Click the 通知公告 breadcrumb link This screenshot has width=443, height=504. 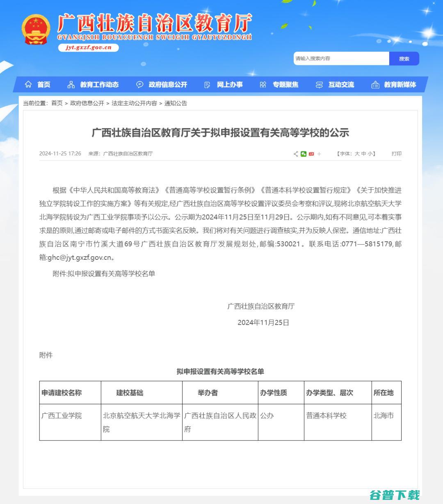coord(176,103)
